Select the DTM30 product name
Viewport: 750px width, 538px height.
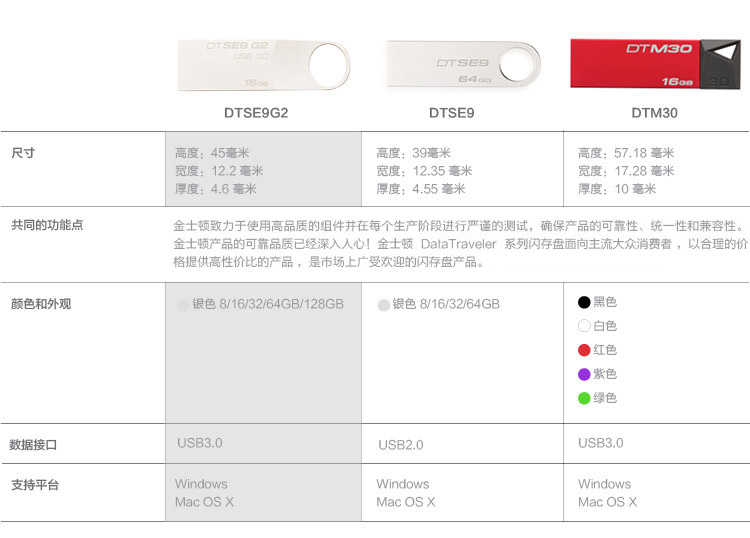pyautogui.click(x=654, y=113)
